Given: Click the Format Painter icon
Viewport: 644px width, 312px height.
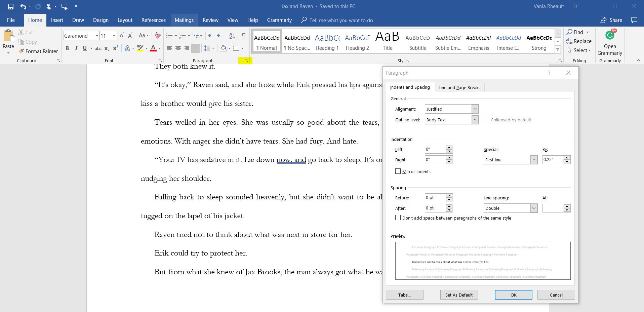Looking at the screenshot, I should [22, 51].
